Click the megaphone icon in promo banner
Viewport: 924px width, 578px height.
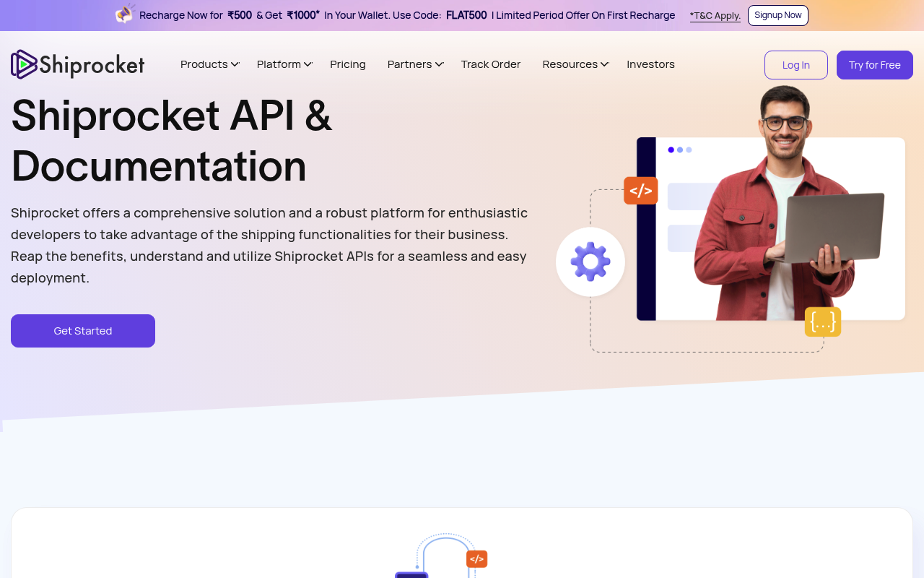(x=126, y=14)
